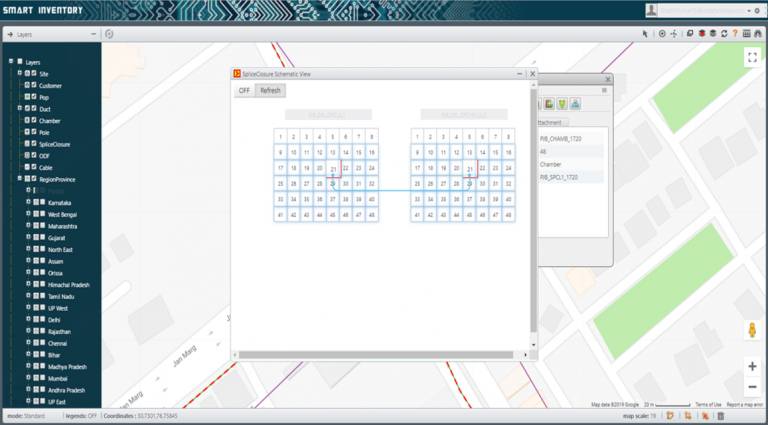The width and height of the screenshot is (768, 425).
Task: Select fiber cell 37 in right cable grid
Action: pos(469,199)
